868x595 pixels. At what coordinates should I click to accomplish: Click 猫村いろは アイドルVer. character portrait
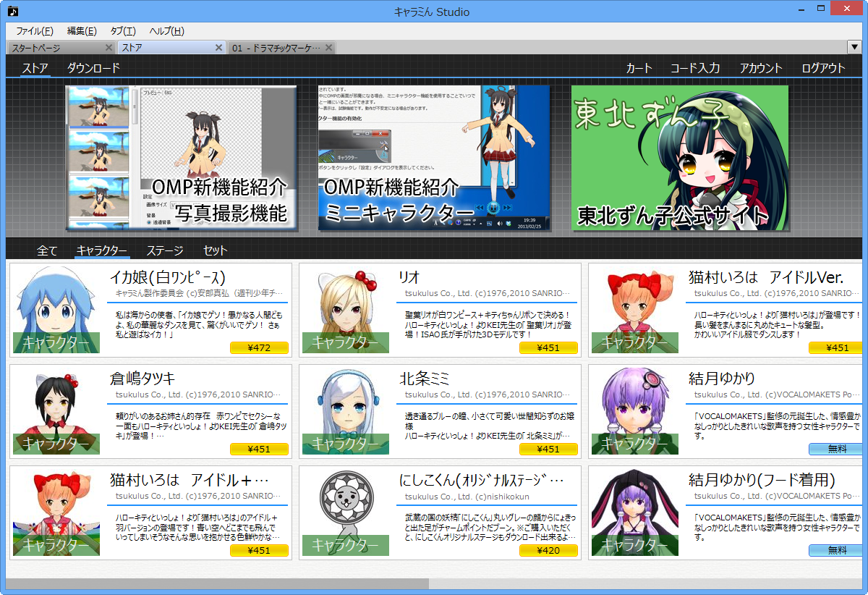point(634,310)
